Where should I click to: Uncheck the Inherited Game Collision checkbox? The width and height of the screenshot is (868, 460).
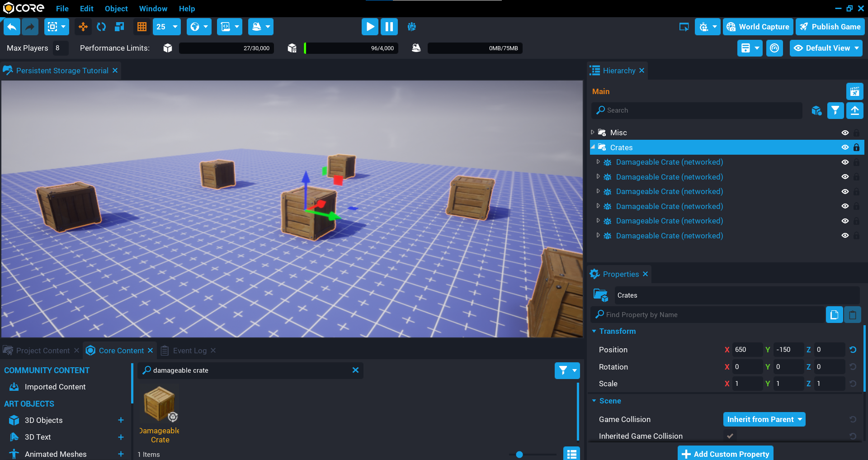coord(729,436)
